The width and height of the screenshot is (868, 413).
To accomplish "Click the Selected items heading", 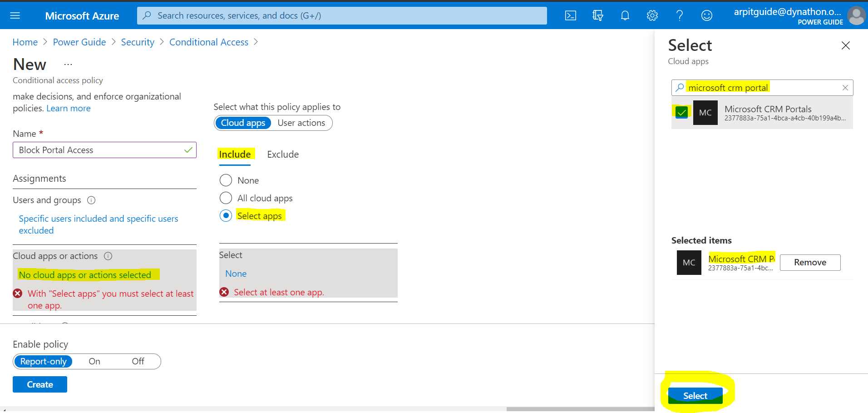I will (x=701, y=241).
